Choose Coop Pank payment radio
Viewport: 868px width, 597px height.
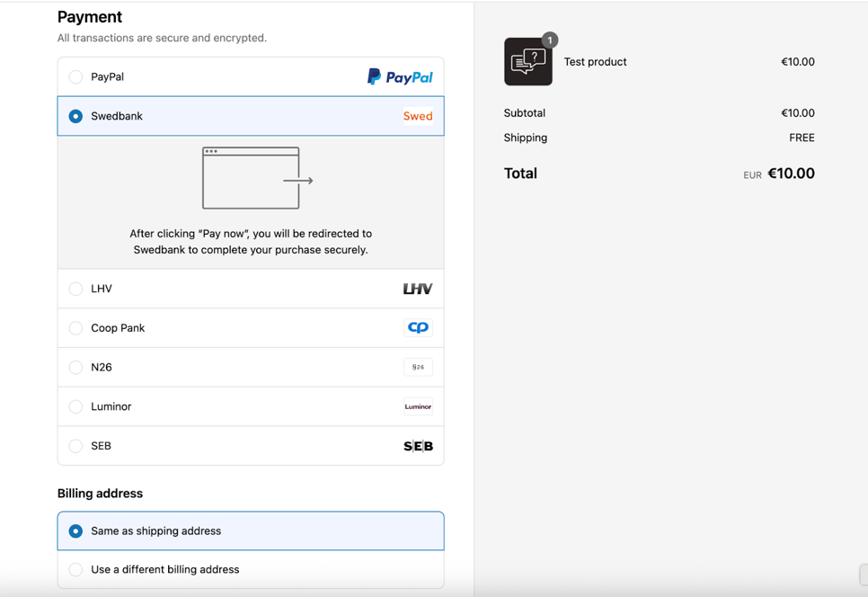click(x=75, y=328)
